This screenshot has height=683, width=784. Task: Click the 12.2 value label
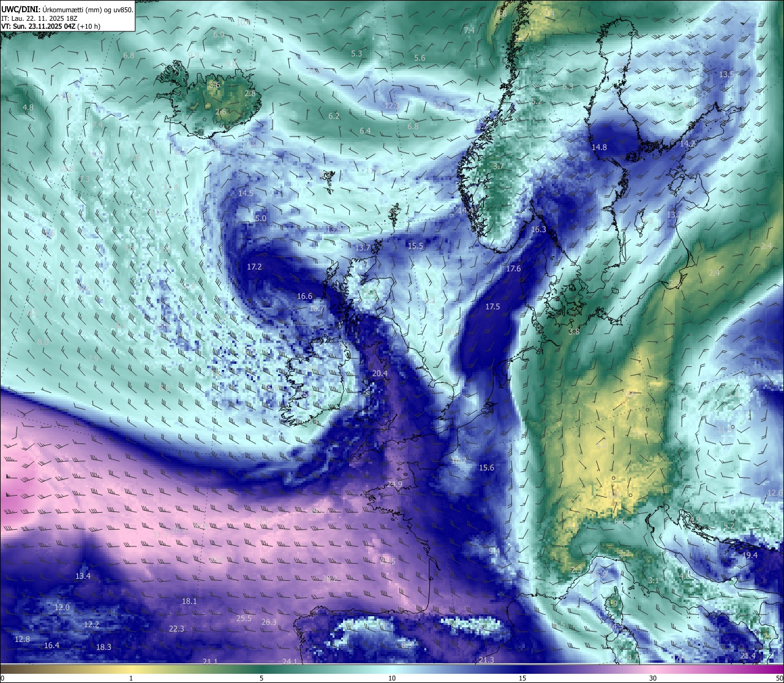[91, 625]
